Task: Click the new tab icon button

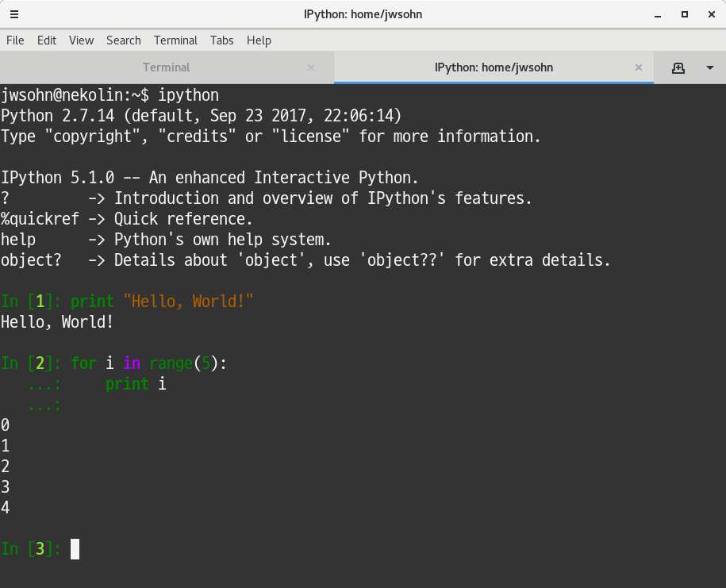Action: click(678, 67)
